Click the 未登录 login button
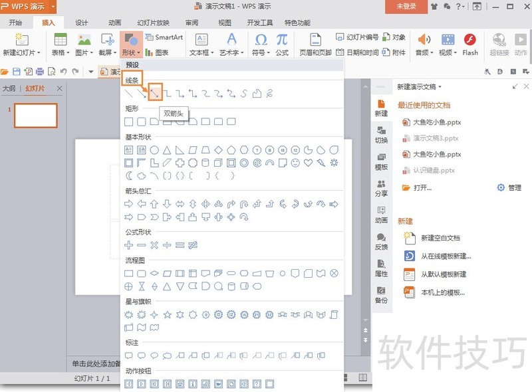This screenshot has height=392, width=532. (406, 7)
